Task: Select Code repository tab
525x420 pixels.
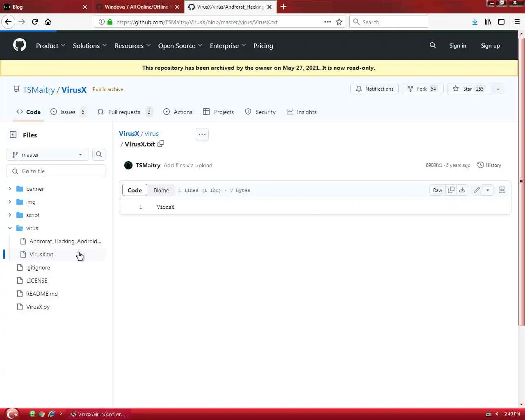Action: pyautogui.click(x=28, y=112)
